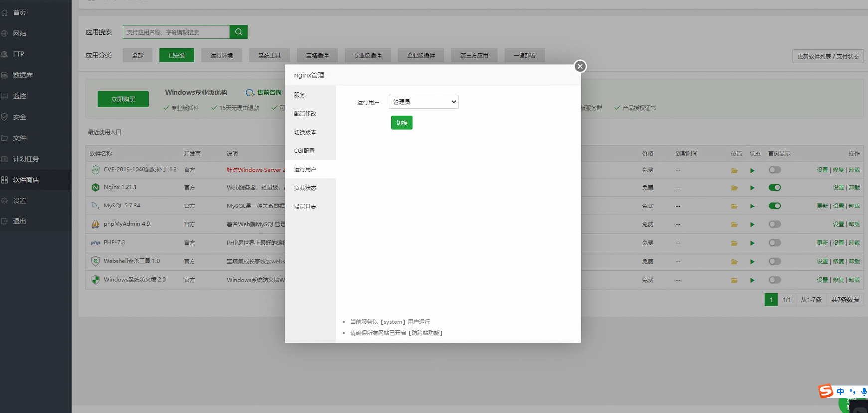
Task: Click the green 切换 button
Action: point(402,123)
